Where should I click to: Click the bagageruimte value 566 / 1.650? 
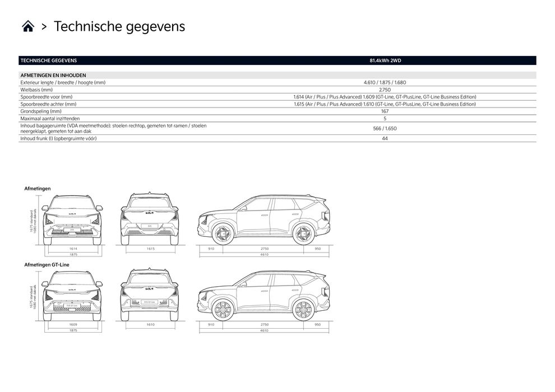click(x=385, y=128)
